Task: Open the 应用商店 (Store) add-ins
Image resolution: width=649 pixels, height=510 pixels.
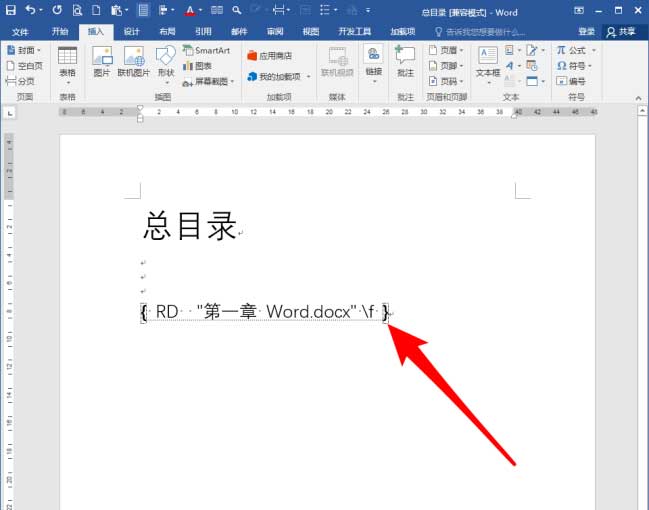Action: click(269, 56)
